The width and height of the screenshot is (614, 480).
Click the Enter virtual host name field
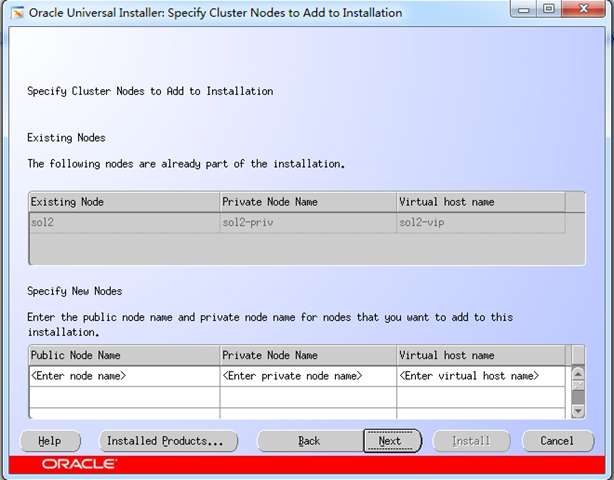[481, 376]
